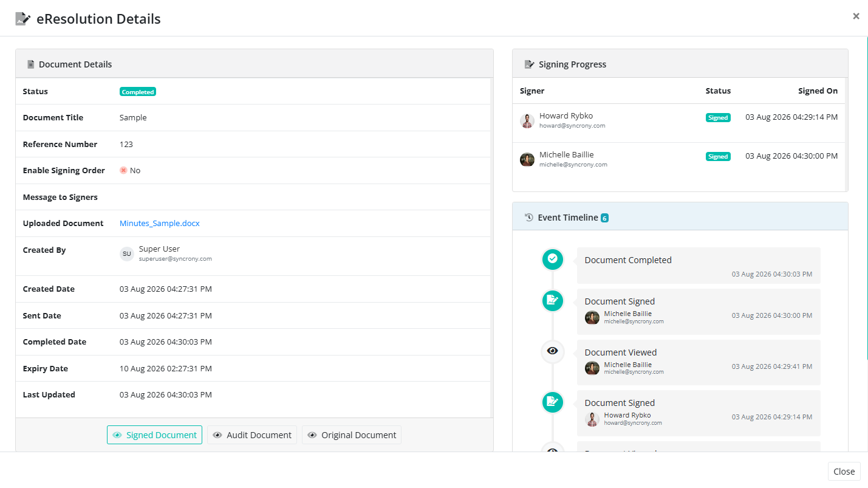
Task: Click the "No" value for Enable Signing Order
Action: click(x=135, y=171)
